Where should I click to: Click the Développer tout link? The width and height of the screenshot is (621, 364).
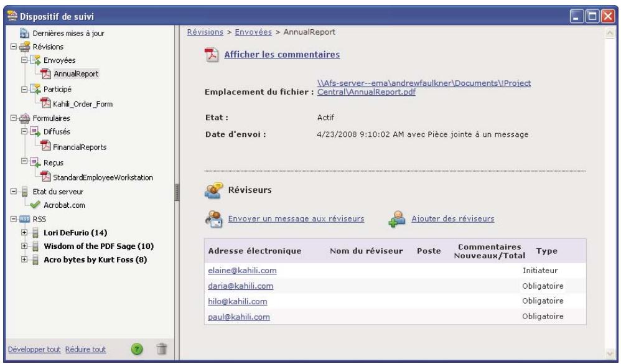coord(34,350)
